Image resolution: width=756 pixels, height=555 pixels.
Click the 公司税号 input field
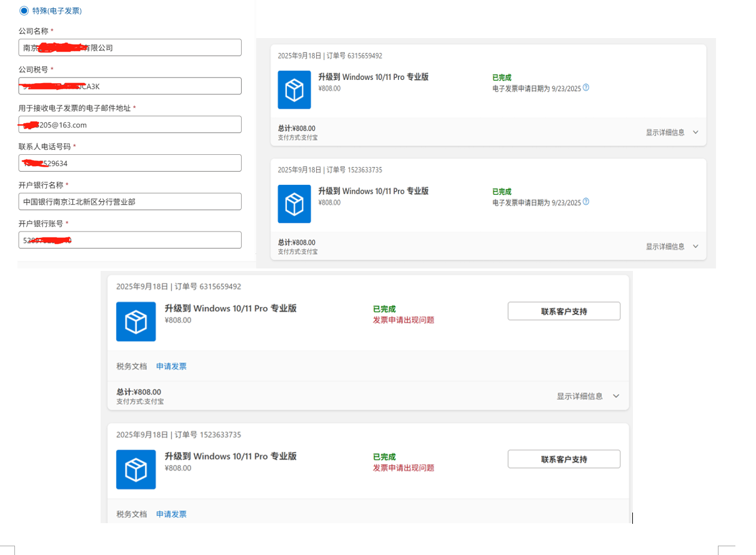(x=130, y=86)
